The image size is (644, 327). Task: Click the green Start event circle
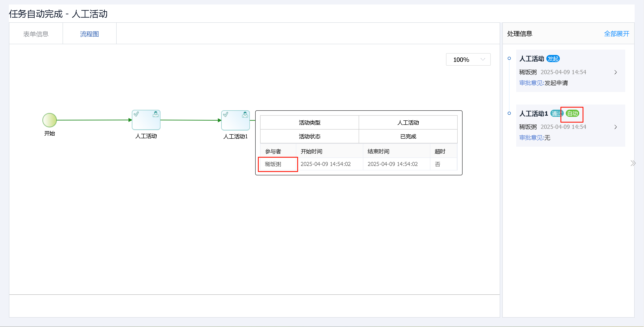pos(50,120)
